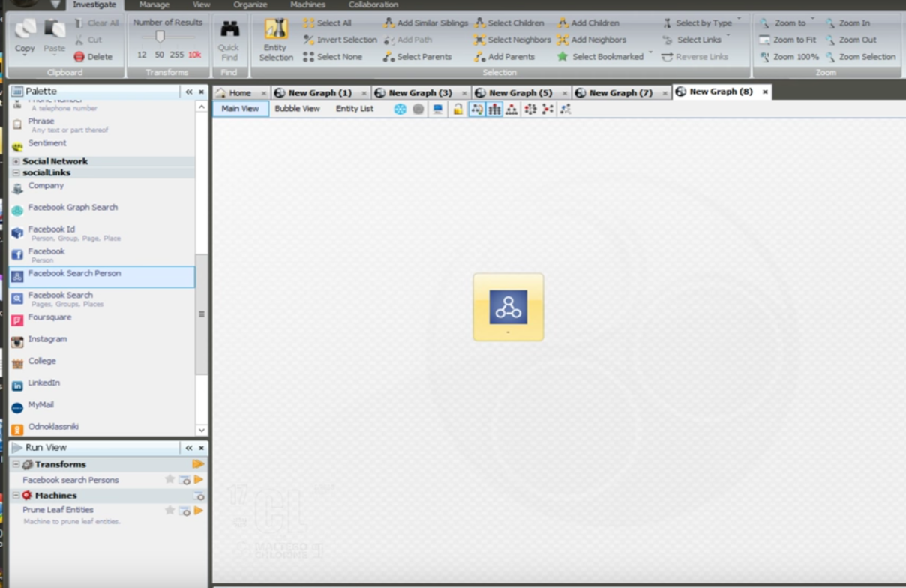Select the Odnoklassniki palette entity
The width and height of the screenshot is (906, 588).
point(102,427)
